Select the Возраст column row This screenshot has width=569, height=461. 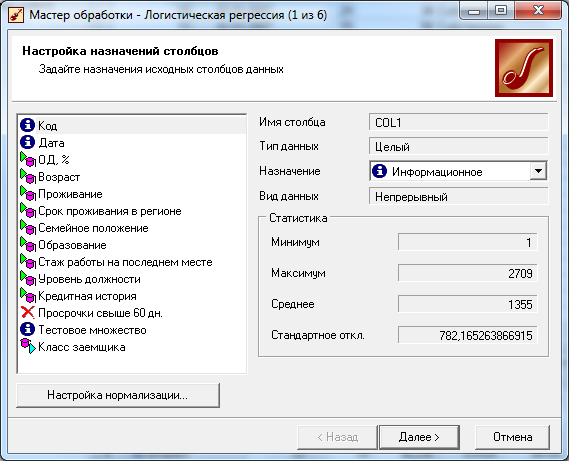[132, 177]
